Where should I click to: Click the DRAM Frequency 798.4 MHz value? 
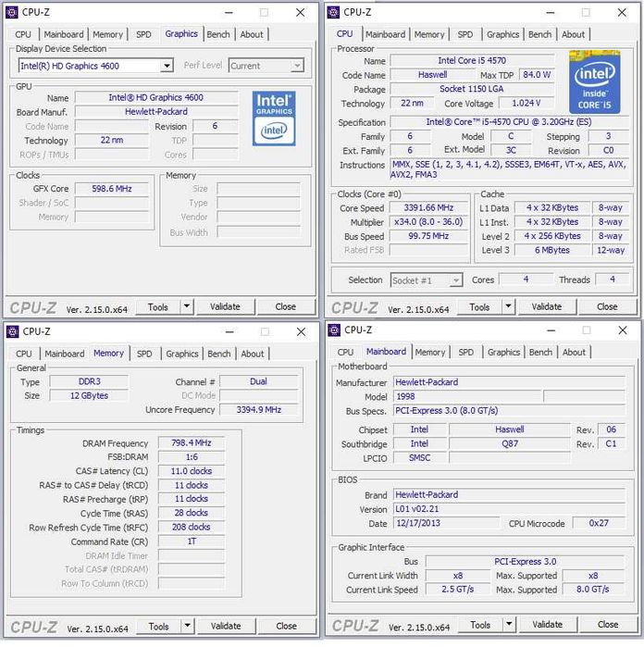tap(192, 442)
